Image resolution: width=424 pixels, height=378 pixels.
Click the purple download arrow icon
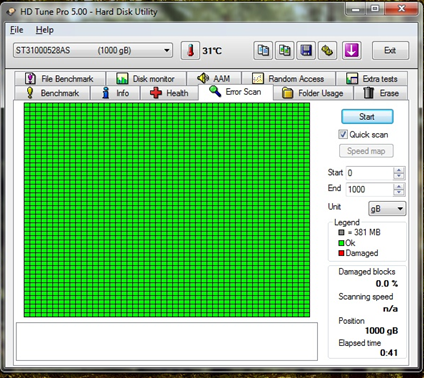351,51
